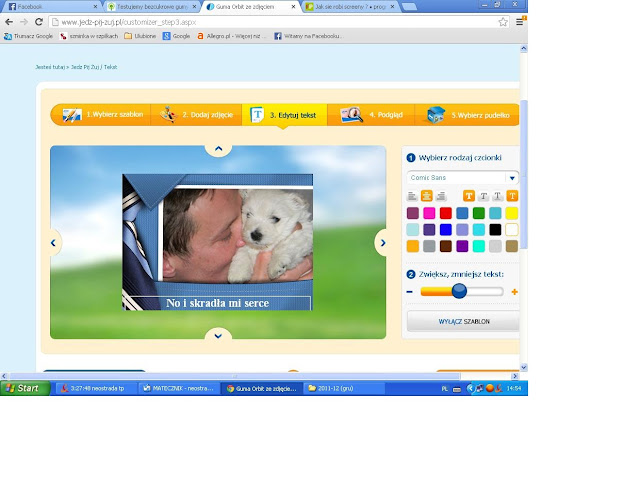Click the font dropdown arrow button
640x480 pixels.
(512, 178)
